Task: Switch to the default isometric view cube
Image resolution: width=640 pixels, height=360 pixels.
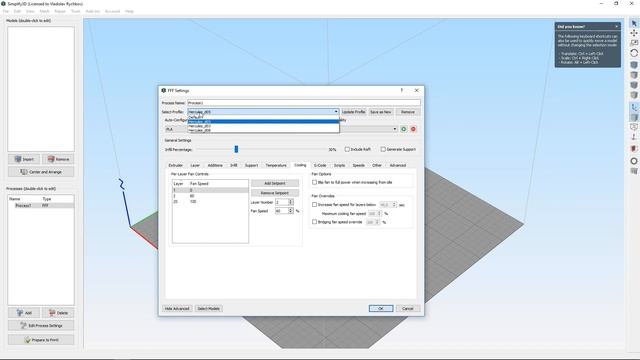Action: point(634,65)
